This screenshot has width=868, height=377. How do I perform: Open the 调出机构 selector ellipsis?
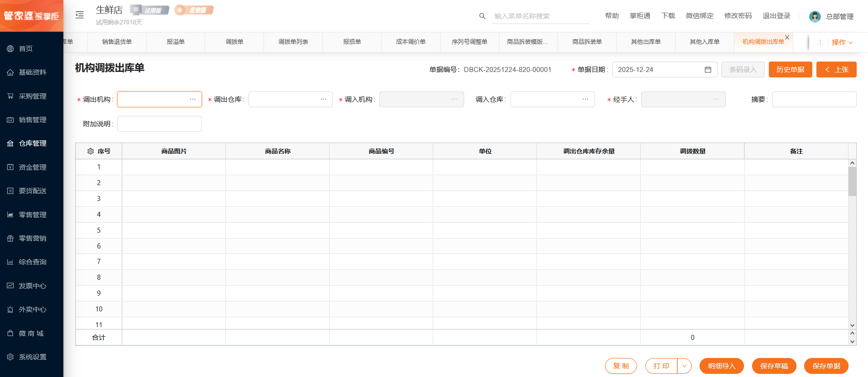pyautogui.click(x=192, y=99)
